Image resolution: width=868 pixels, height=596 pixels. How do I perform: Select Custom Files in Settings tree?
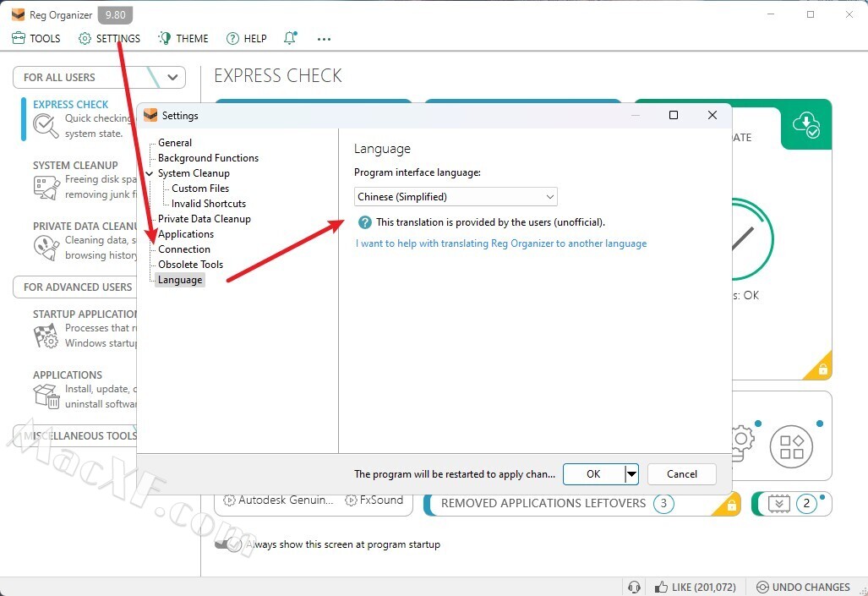coord(199,189)
